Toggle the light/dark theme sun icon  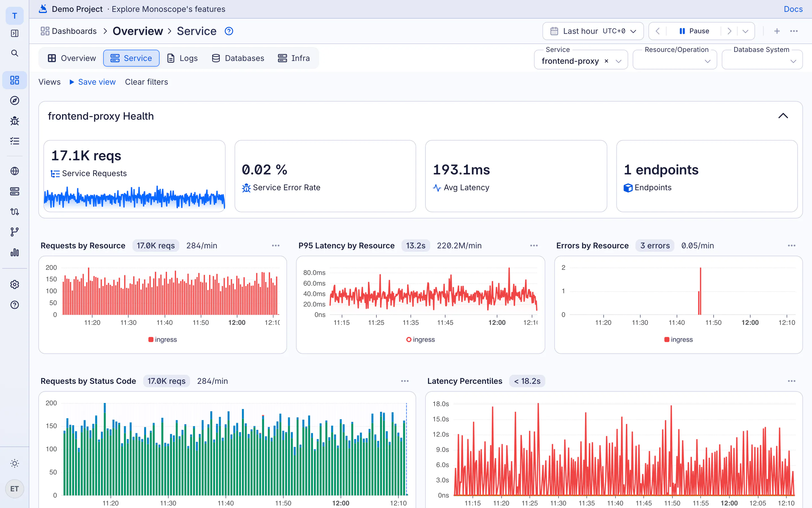(14, 463)
